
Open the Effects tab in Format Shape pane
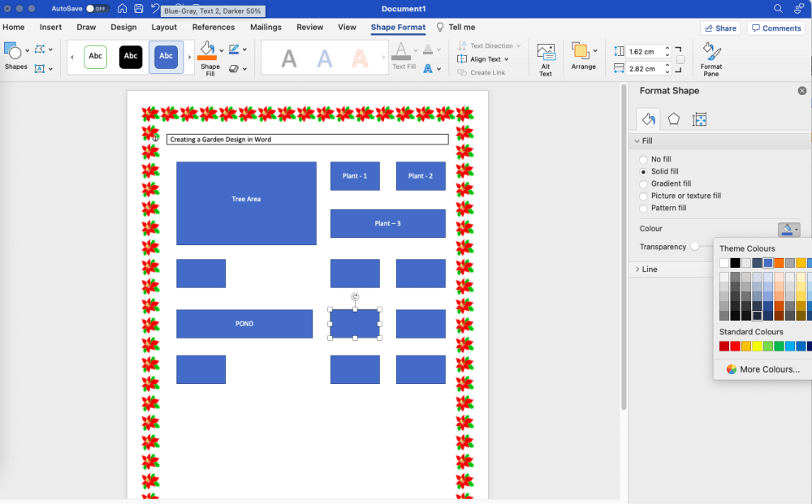click(674, 118)
